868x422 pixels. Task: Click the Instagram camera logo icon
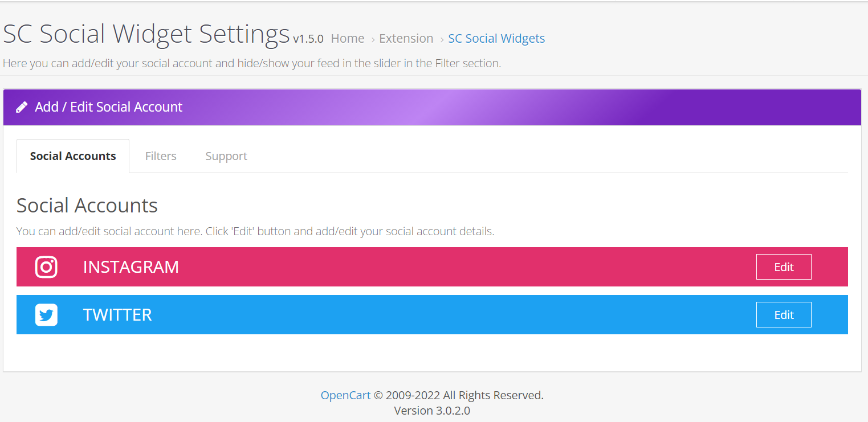pyautogui.click(x=46, y=267)
